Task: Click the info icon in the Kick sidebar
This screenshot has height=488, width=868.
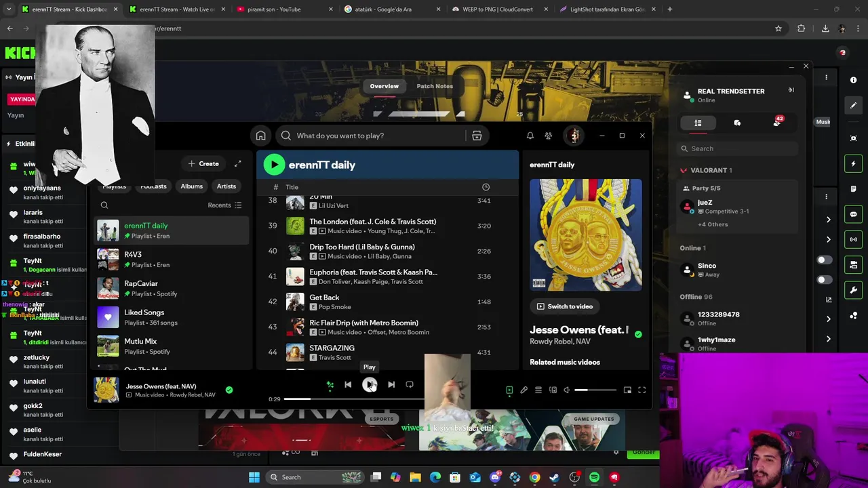Action: point(853,80)
